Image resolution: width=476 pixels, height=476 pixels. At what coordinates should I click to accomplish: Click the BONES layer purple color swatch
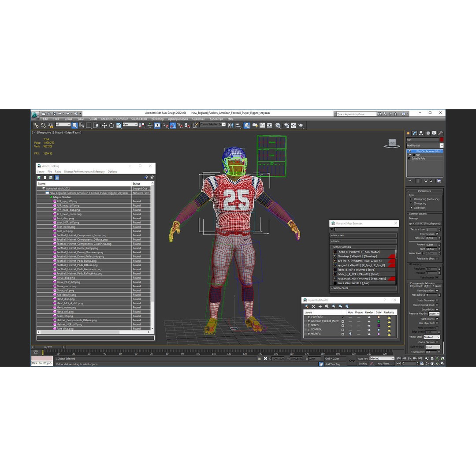[379, 325]
